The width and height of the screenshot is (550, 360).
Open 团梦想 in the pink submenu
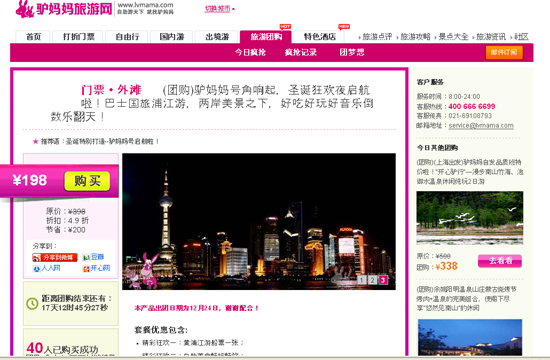[352, 52]
